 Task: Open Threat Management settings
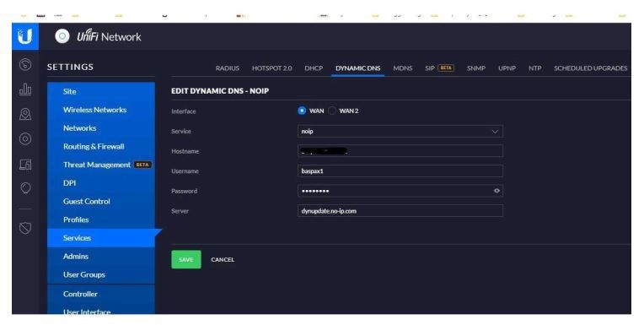pyautogui.click(x=101, y=165)
